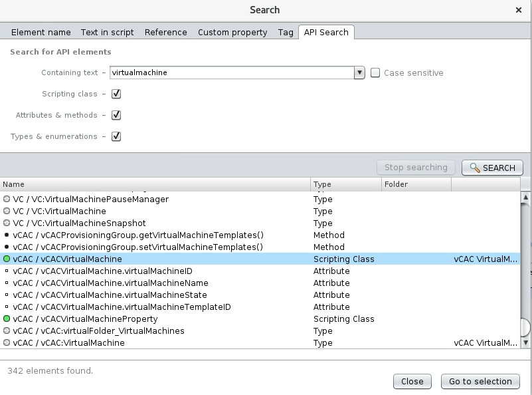Sort results by the Folder column header

[x=416, y=184]
